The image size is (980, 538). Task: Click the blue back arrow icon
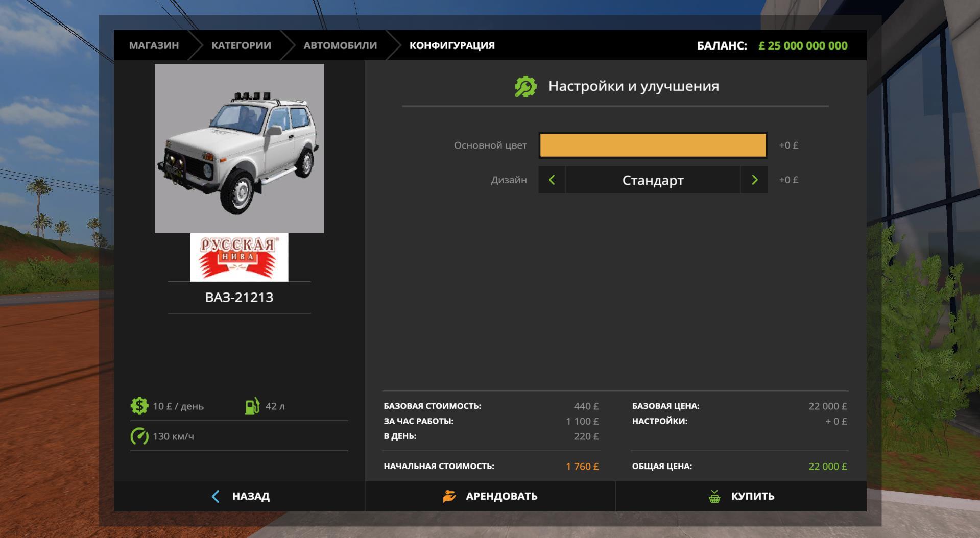(216, 496)
